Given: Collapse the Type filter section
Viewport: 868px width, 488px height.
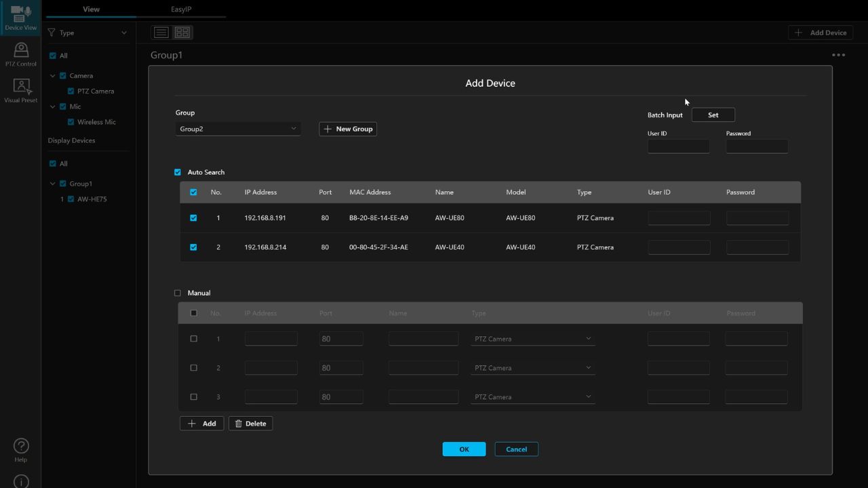Looking at the screenshot, I should 124,33.
